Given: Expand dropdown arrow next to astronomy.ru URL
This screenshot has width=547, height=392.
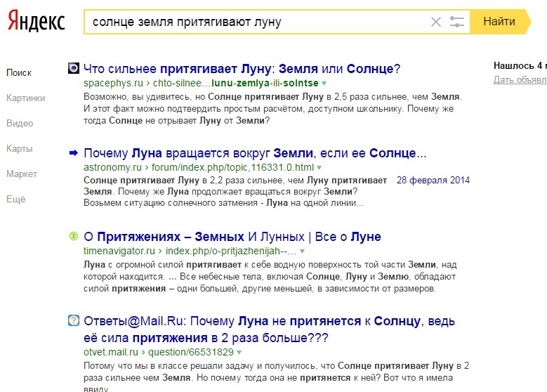Looking at the screenshot, I should point(319,168).
